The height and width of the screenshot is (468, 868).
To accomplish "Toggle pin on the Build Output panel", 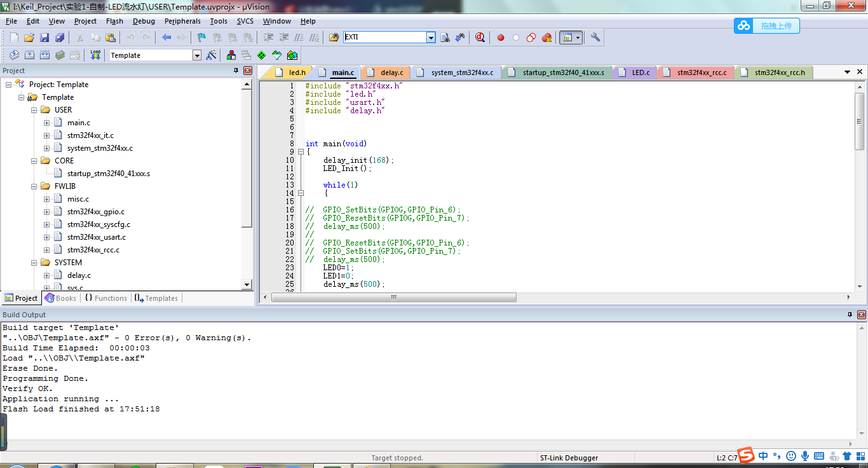I will tap(850, 315).
